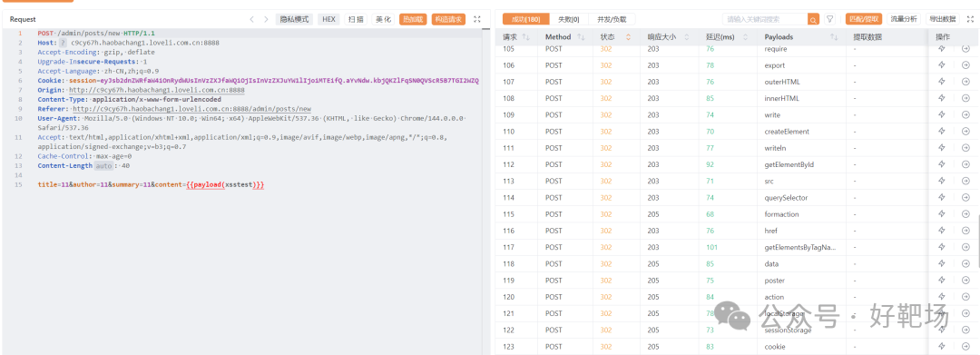980x355 pixels.
Task: Sort the Payloads column using its arrows
Action: [x=834, y=37]
